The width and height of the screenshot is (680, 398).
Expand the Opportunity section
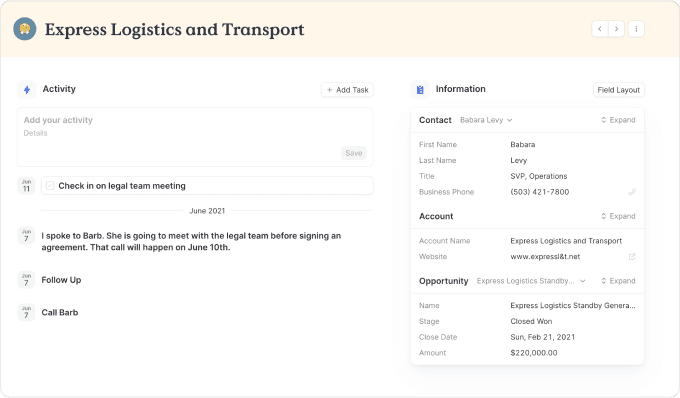coord(618,281)
